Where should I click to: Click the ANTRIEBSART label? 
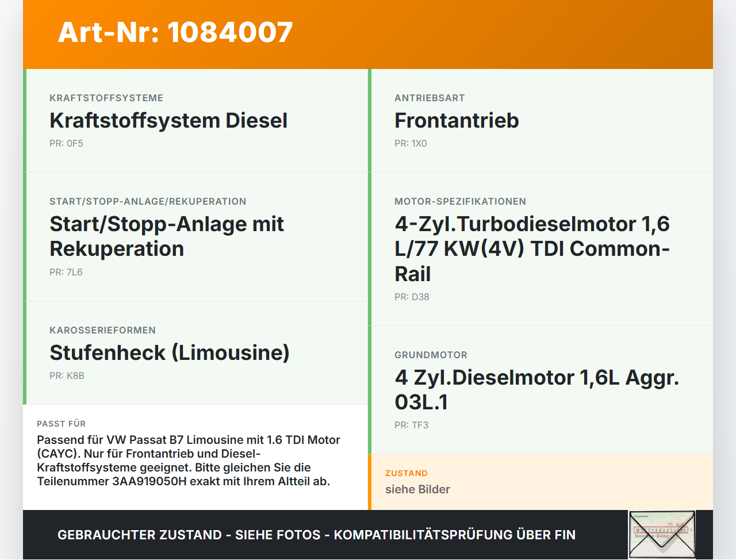click(430, 98)
